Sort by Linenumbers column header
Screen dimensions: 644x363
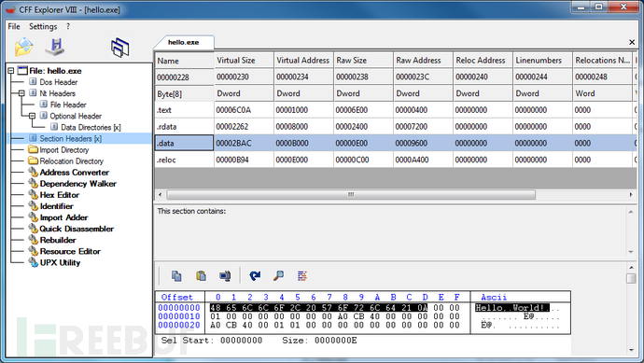(542, 60)
